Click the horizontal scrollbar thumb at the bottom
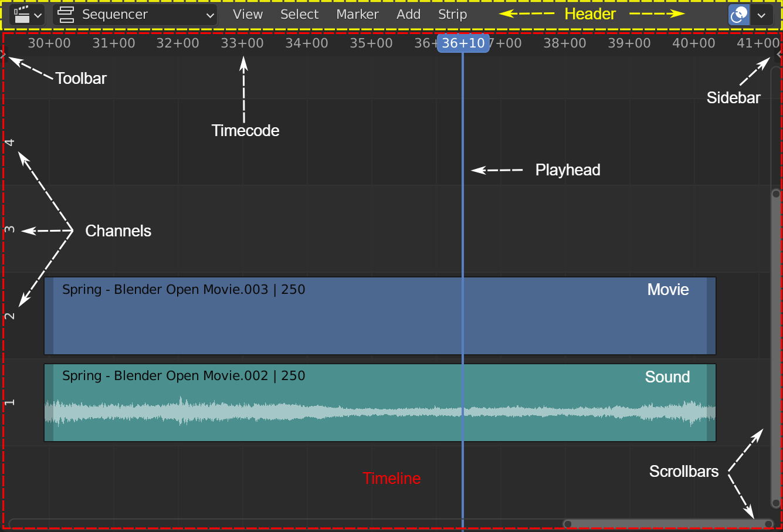Viewport: 783px width, 532px height. tap(667, 524)
